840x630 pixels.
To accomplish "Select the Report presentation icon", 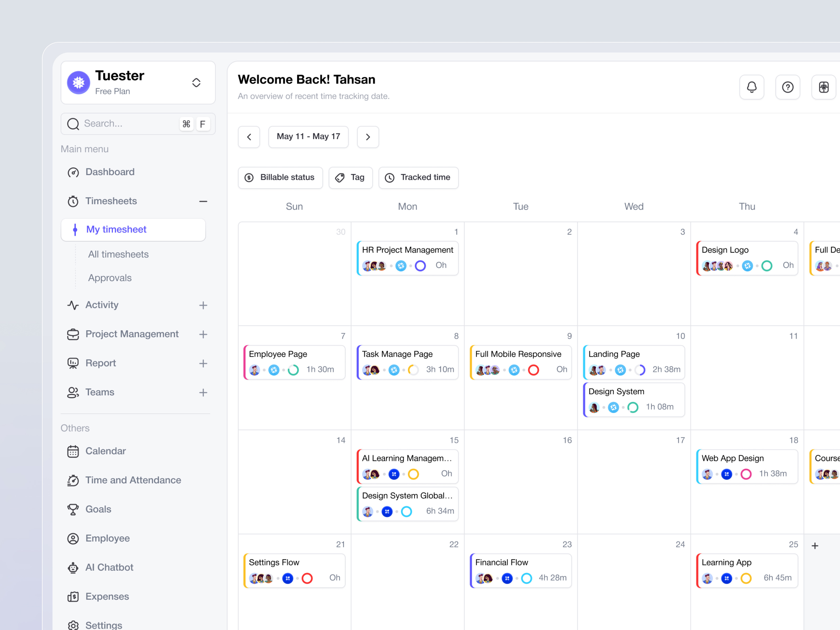I will point(73,363).
